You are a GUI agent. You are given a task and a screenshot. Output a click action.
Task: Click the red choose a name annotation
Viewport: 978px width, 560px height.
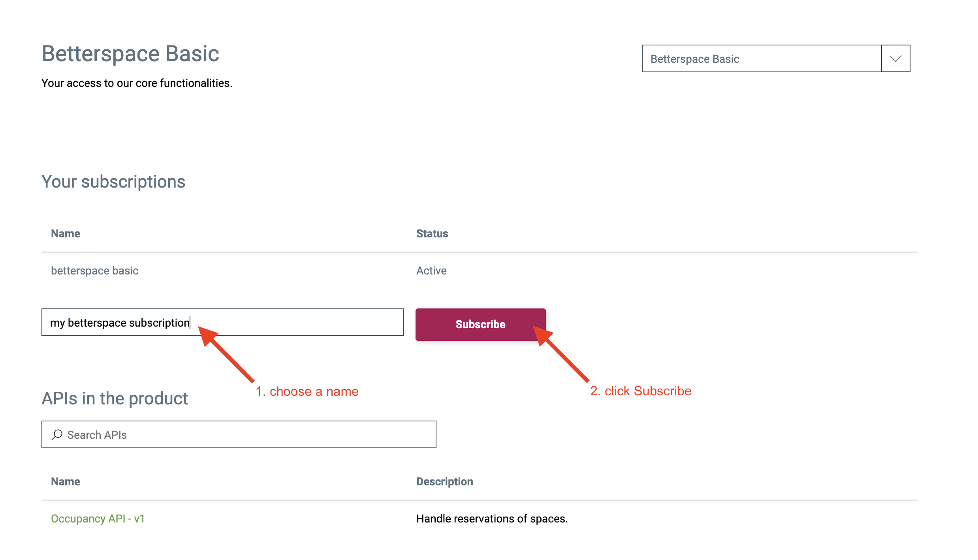[307, 391]
